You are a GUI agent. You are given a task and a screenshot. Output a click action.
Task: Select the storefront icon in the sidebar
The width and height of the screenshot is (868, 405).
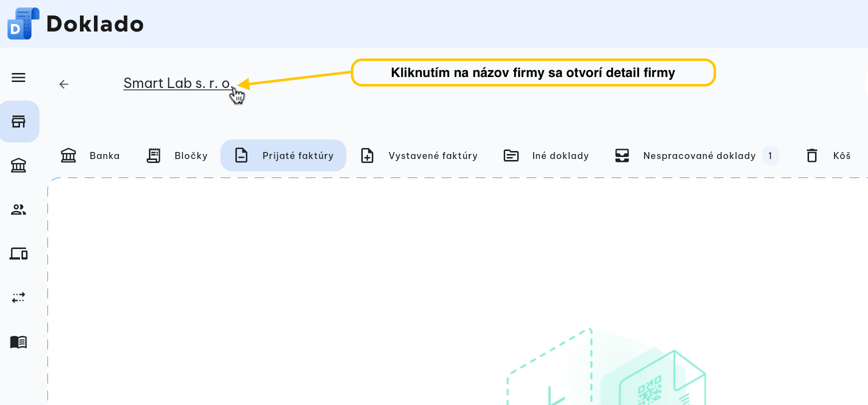pos(18,121)
